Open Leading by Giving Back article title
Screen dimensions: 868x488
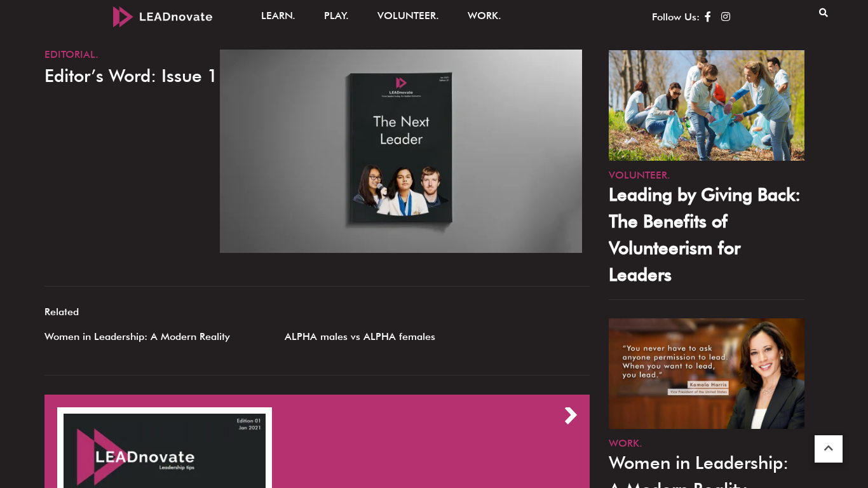(704, 234)
